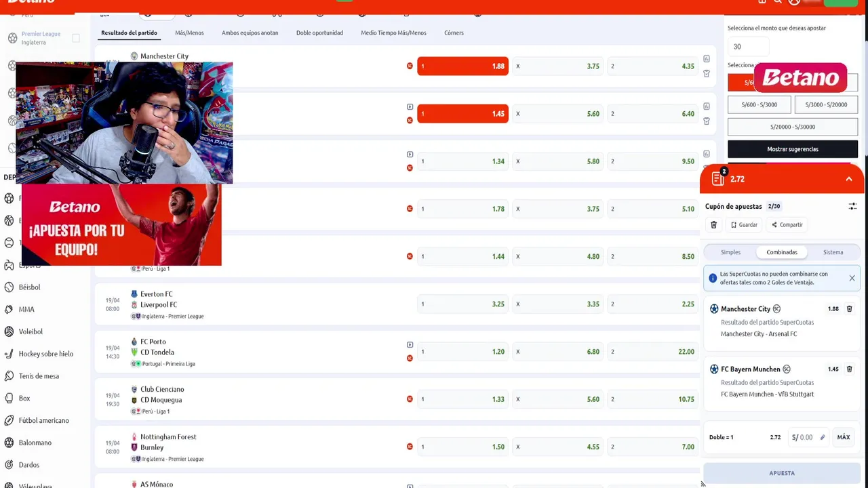Viewport: 868px width, 488px height.
Task: Deselect the highlighted 1.45 home odds
Action: [462, 114]
